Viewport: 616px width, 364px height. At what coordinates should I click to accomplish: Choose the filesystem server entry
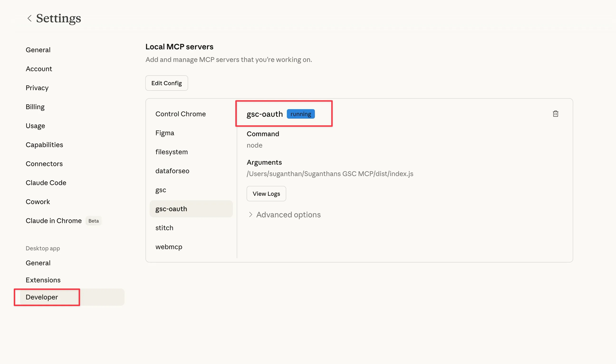171,152
